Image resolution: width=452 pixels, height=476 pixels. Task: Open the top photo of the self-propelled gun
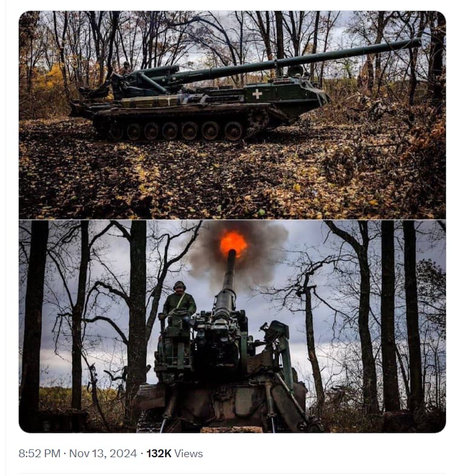tap(232, 115)
